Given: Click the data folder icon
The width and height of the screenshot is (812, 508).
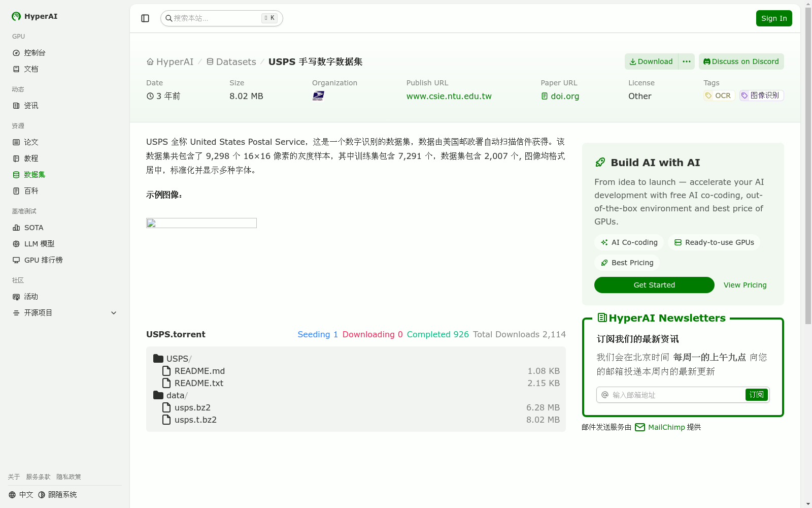Looking at the screenshot, I should (158, 395).
